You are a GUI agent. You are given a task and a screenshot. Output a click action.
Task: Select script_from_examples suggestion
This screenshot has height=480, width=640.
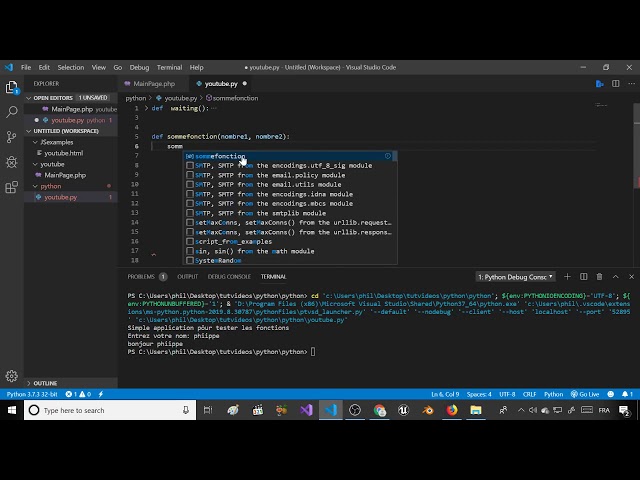pyautogui.click(x=290, y=242)
